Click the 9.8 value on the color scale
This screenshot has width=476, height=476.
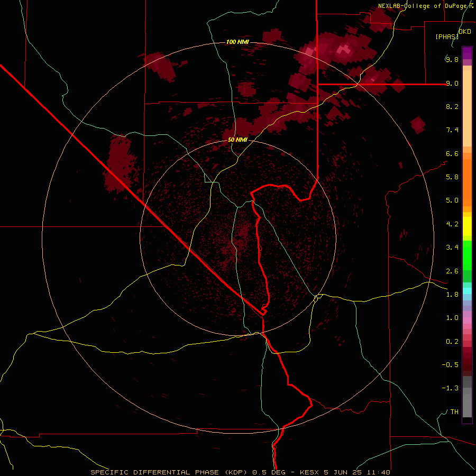point(452,59)
